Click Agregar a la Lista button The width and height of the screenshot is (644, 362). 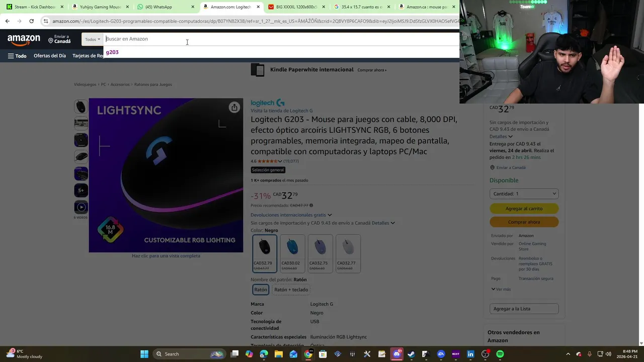[524, 309]
